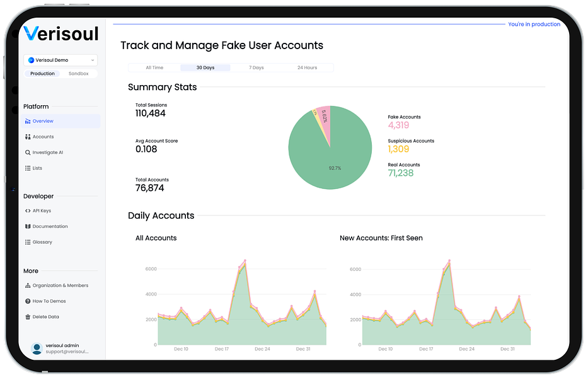Click the Total Sessions value 110,484

[151, 113]
